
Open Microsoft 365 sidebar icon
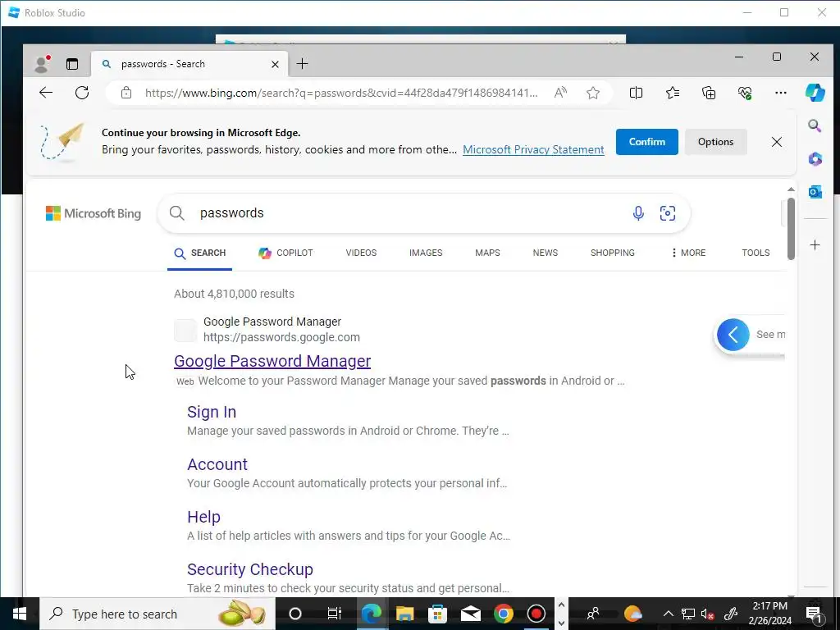[815, 159]
